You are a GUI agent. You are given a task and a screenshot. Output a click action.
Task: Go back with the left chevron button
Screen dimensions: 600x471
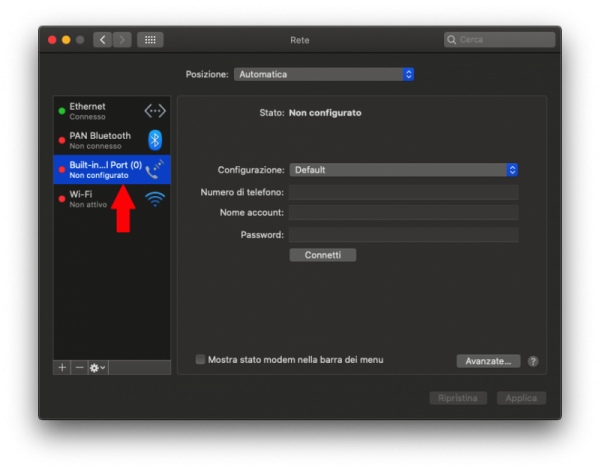[x=102, y=40]
